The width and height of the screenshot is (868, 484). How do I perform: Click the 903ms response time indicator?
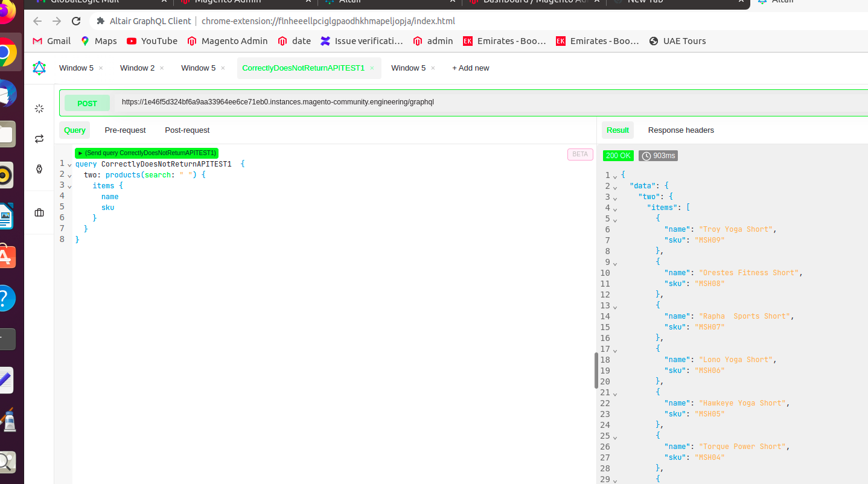[657, 155]
